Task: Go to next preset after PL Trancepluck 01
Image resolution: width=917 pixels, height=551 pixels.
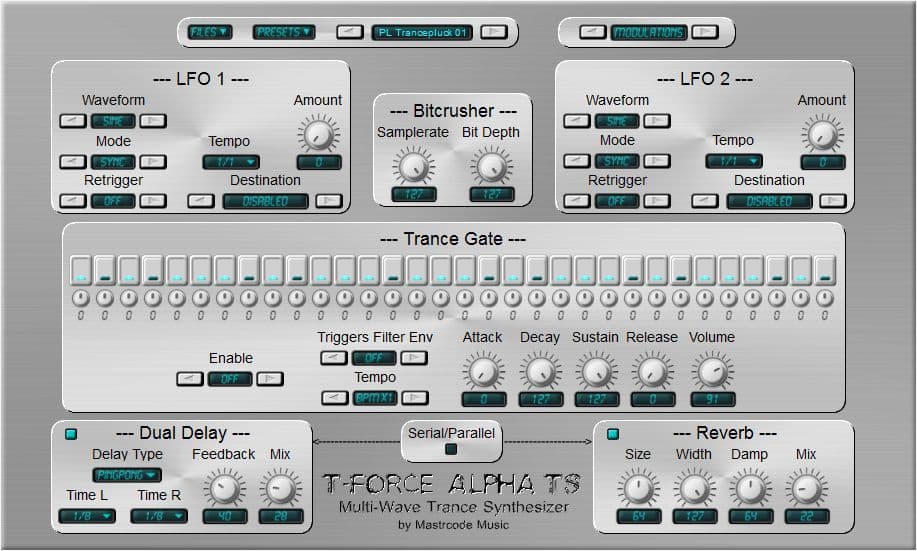Action: click(494, 32)
